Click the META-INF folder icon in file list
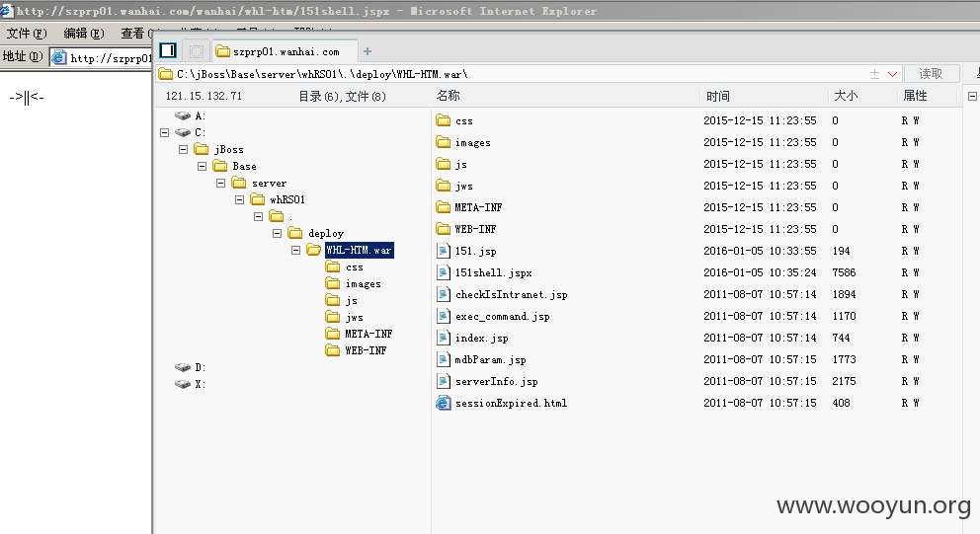The width and height of the screenshot is (980, 534). click(x=444, y=207)
